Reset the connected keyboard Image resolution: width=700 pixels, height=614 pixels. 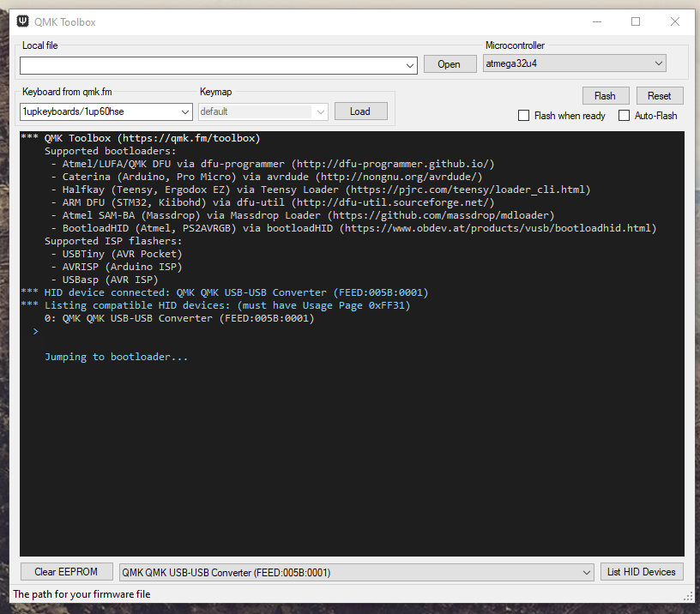(x=659, y=95)
